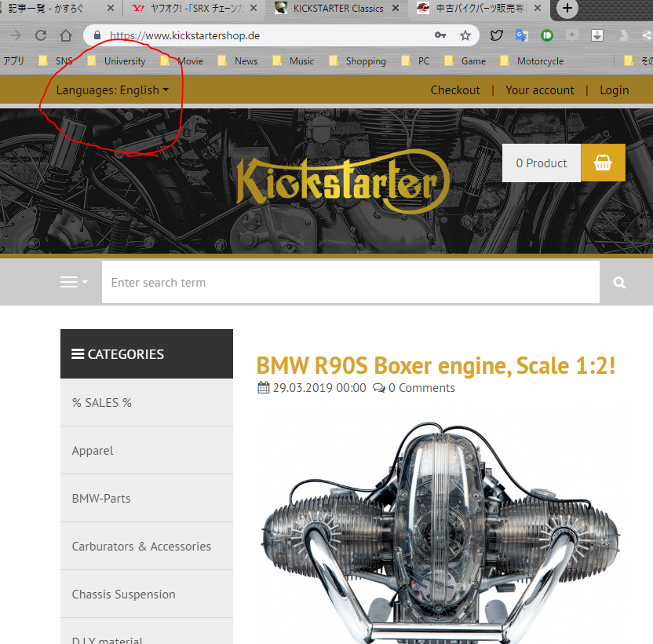The image size is (653, 644).
Task: Open BMW R90S Boxer engine article title
Action: (x=436, y=365)
